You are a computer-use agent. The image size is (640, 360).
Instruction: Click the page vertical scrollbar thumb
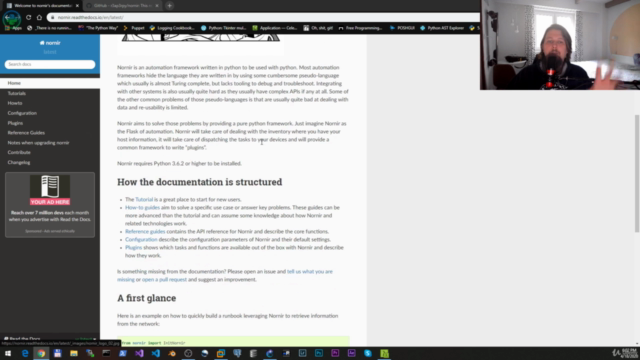637,173
